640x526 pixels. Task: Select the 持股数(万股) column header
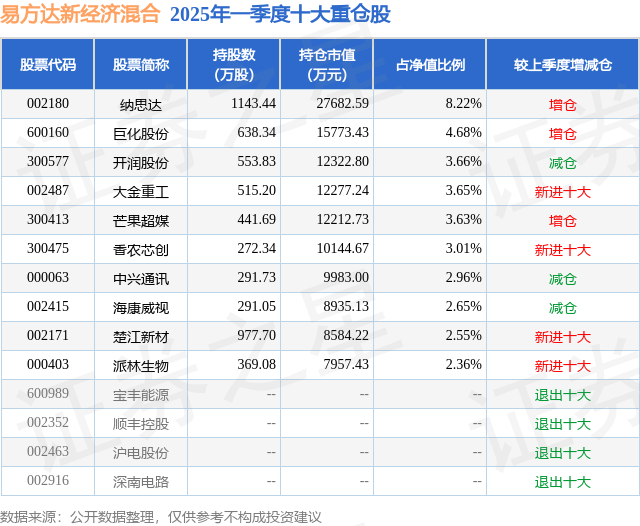pos(234,64)
